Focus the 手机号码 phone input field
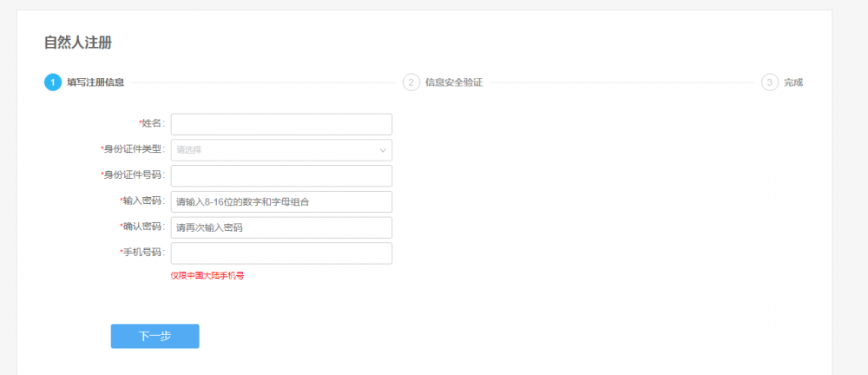Viewport: 868px width, 375px height. click(281, 253)
